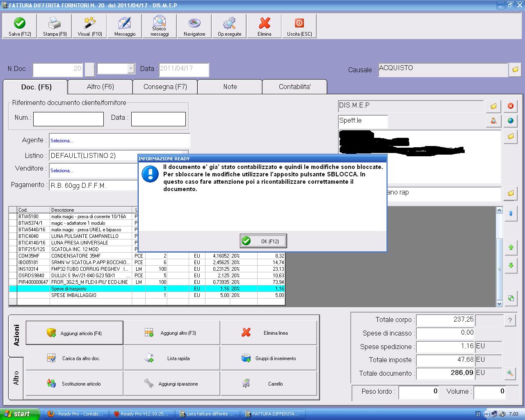This screenshot has width=525, height=420.
Task: Click Listino DEFAULT(LISTINO 2) field
Action: point(94,155)
